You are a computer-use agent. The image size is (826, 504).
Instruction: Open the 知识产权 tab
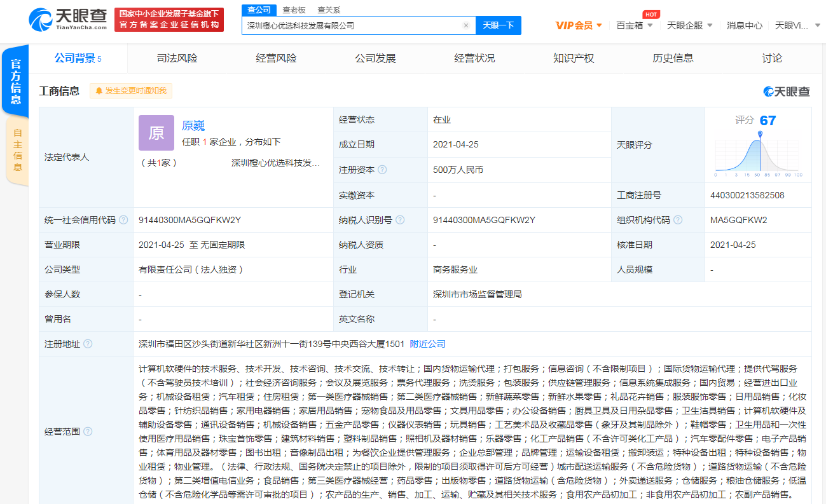574,58
